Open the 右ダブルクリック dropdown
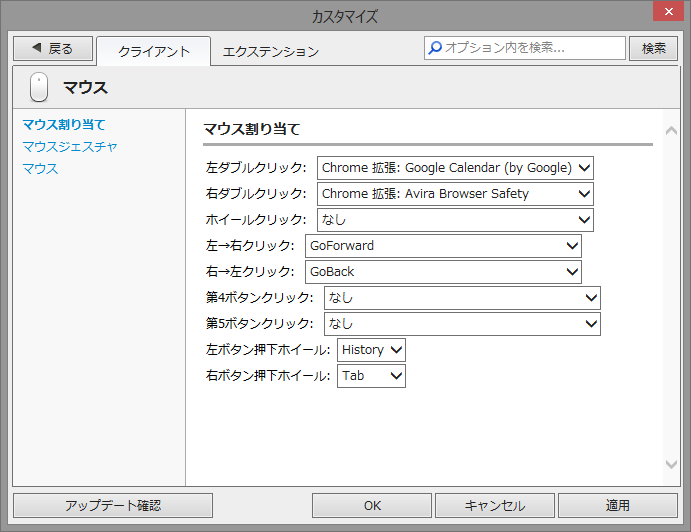The width and height of the screenshot is (691, 532). click(x=455, y=193)
